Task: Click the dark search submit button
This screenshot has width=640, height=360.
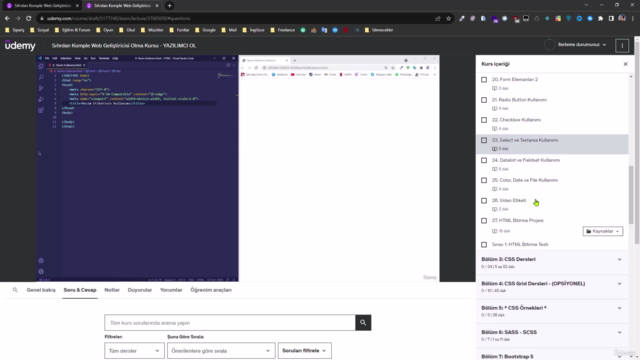Action: [363, 322]
